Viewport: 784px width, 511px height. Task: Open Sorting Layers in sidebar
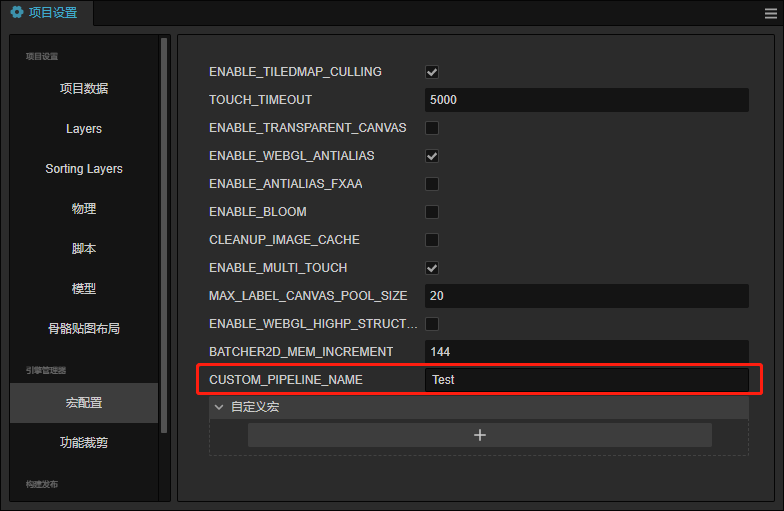tap(84, 168)
